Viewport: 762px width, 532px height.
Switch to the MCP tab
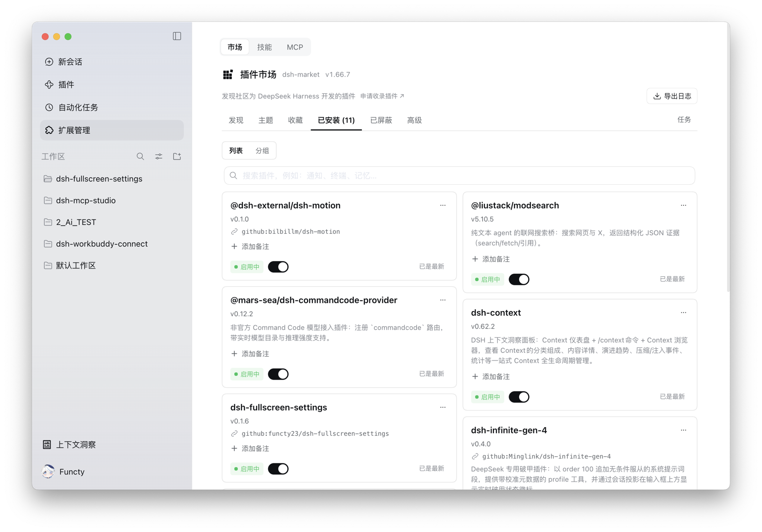click(295, 47)
